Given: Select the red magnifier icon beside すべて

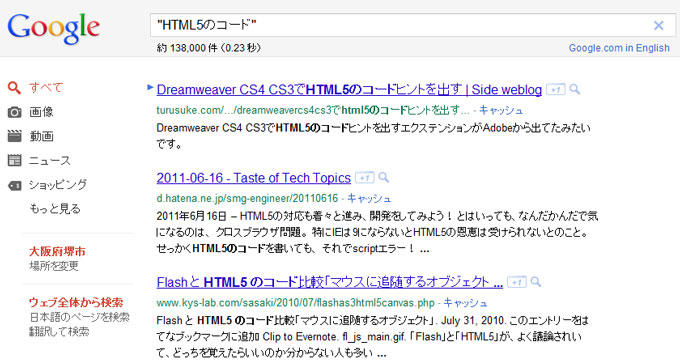Looking at the screenshot, I should click(14, 88).
